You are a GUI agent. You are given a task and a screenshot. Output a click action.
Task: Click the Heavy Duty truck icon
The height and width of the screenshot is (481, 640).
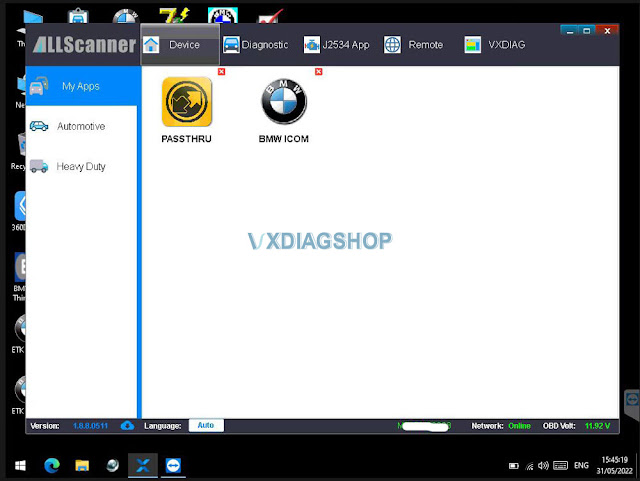(39, 166)
